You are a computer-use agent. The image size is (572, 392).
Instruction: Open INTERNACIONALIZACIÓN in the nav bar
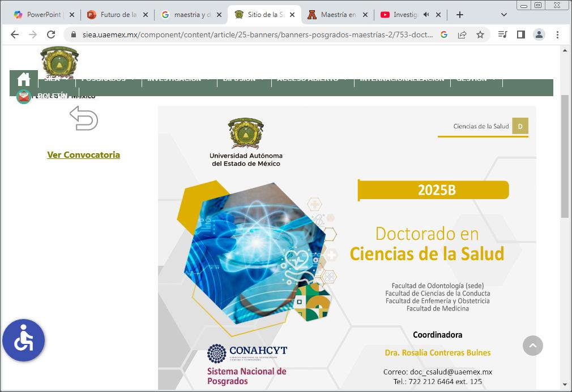402,79
